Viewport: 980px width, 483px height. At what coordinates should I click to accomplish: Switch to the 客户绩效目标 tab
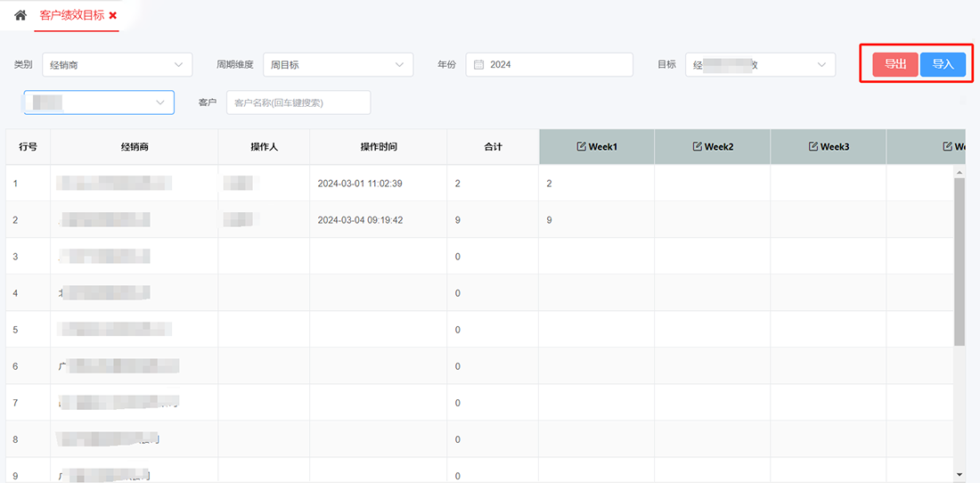(x=71, y=16)
